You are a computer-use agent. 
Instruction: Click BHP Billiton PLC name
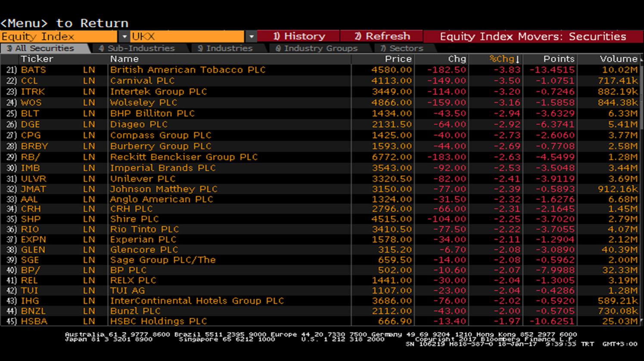click(152, 114)
